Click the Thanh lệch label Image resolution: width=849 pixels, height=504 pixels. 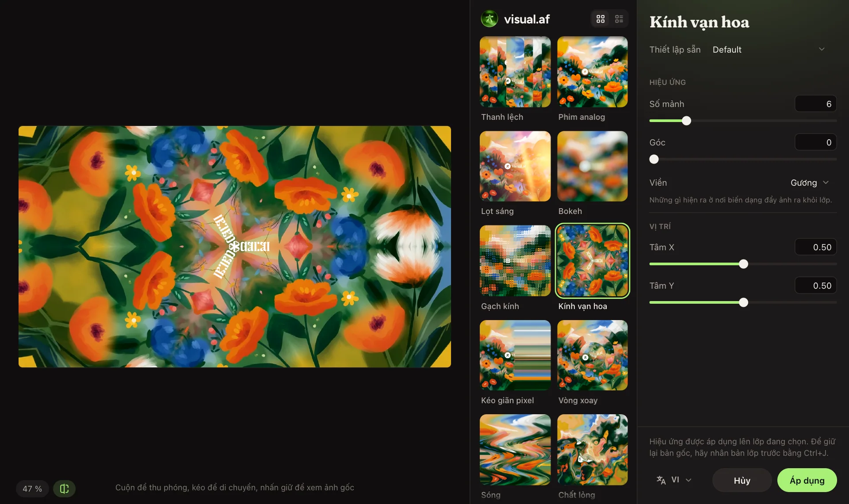click(502, 117)
